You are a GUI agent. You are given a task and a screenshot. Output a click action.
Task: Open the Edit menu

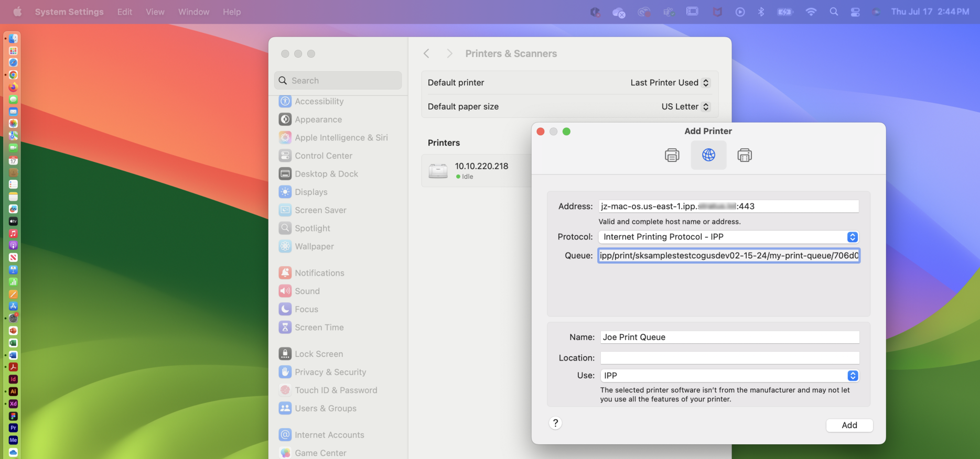click(x=125, y=12)
